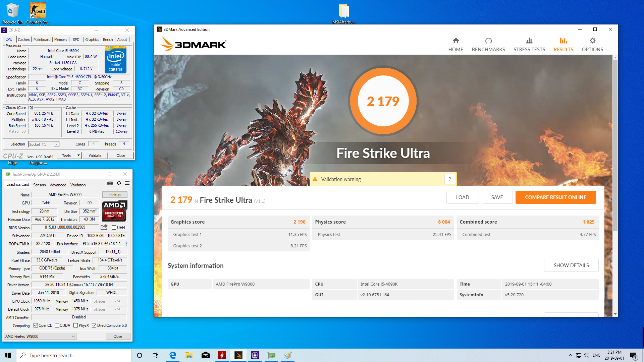This screenshot has width=644, height=362.
Task: Click the Validation warning banner
Action: point(383,179)
